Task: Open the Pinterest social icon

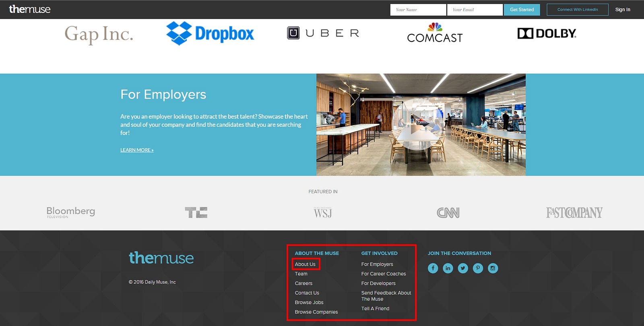Action: coord(478,268)
